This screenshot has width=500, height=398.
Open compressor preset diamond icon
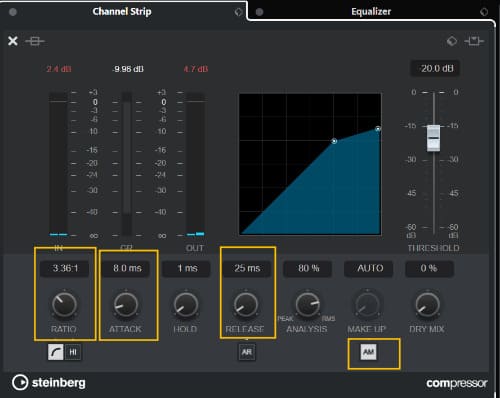click(x=452, y=41)
